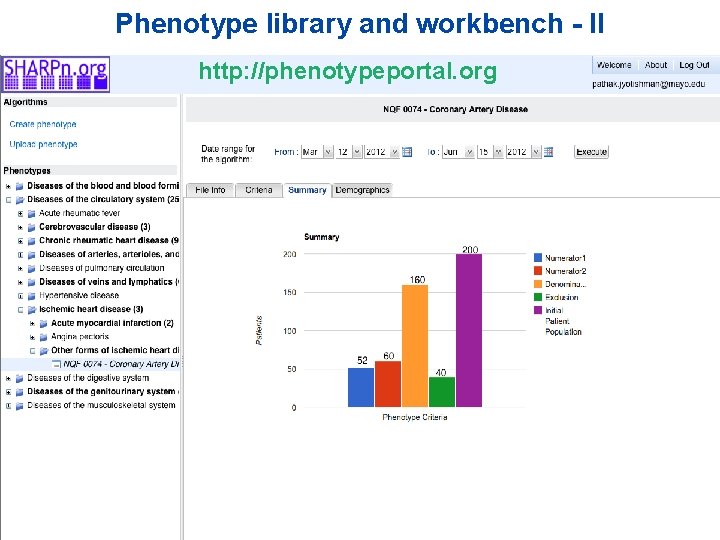Click folder icon for Diseases of the blood
This screenshot has height=540, width=720.
pyautogui.click(x=20, y=186)
